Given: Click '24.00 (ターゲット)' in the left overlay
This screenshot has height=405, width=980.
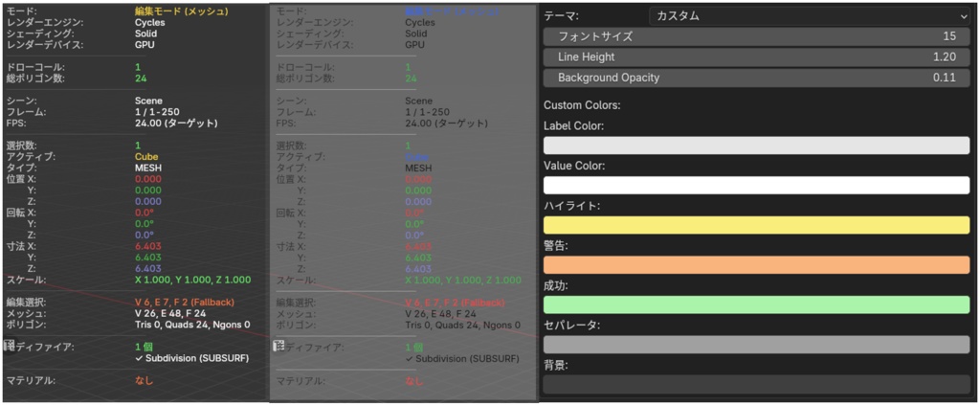Looking at the screenshot, I should tap(176, 124).
